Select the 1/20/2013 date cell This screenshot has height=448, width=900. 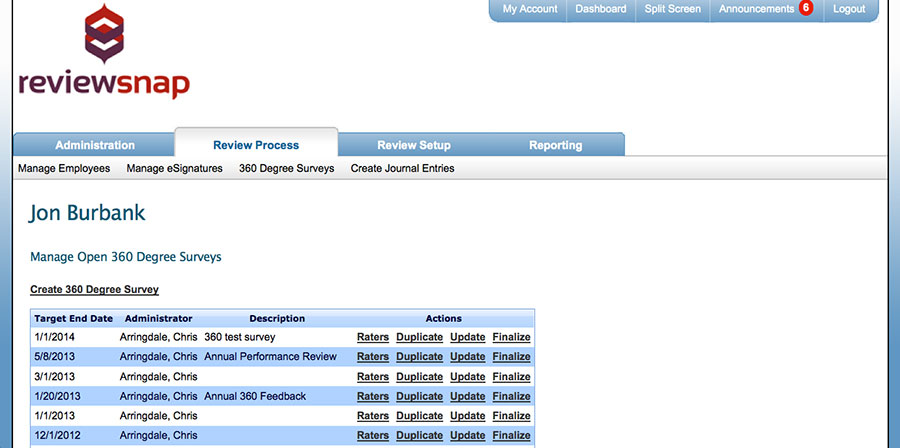(57, 396)
